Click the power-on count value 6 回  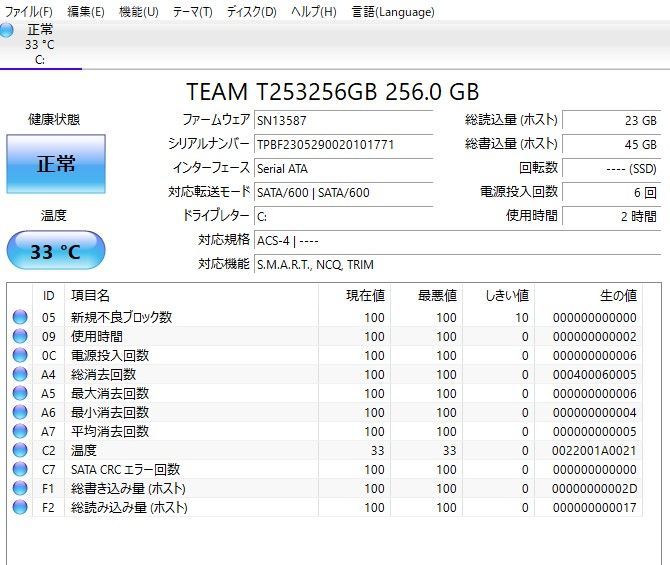[611, 192]
